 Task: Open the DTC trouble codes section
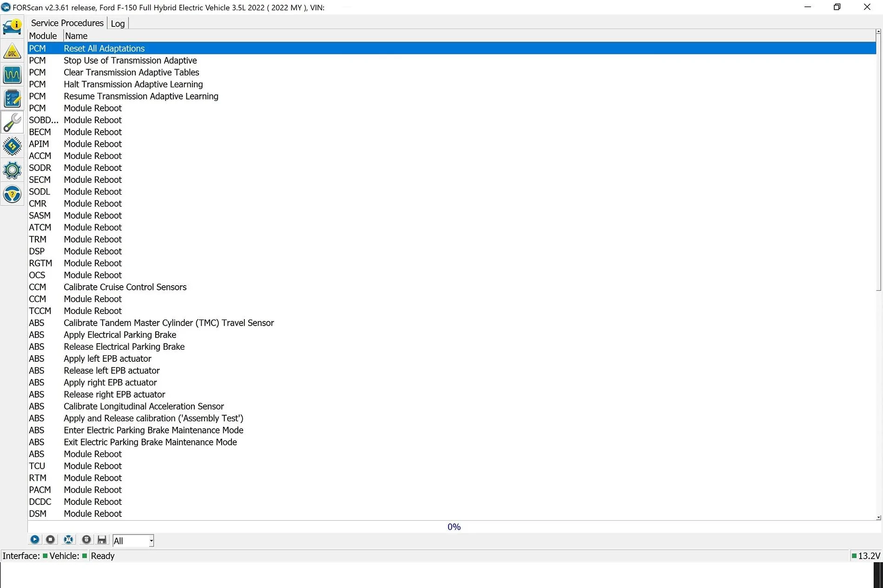point(12,51)
